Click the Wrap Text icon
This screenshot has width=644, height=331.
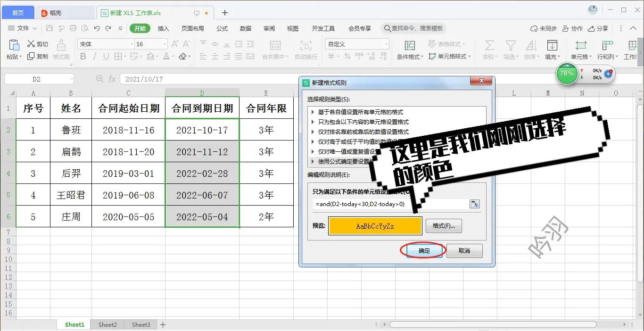click(x=306, y=45)
